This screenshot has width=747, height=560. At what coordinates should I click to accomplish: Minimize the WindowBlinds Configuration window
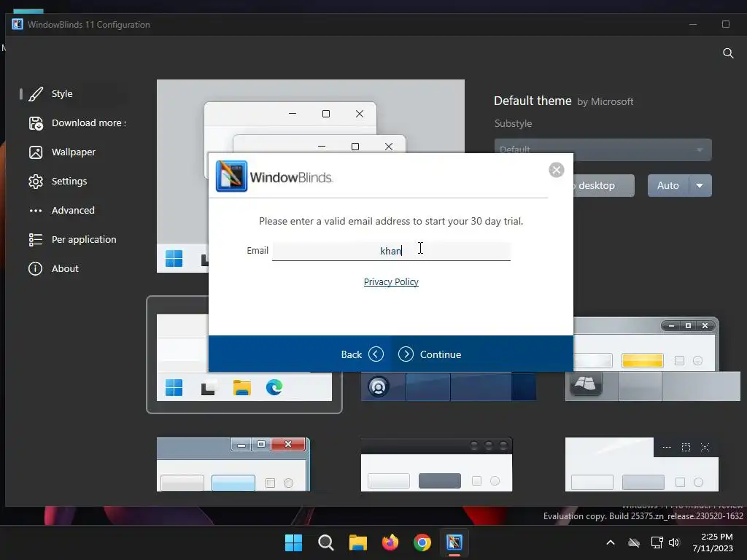[x=693, y=24]
